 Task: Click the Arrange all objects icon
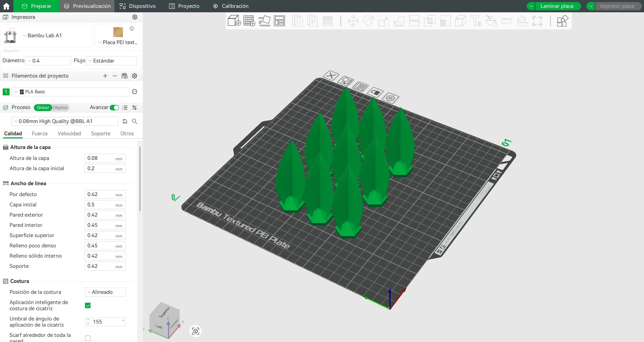pos(279,21)
